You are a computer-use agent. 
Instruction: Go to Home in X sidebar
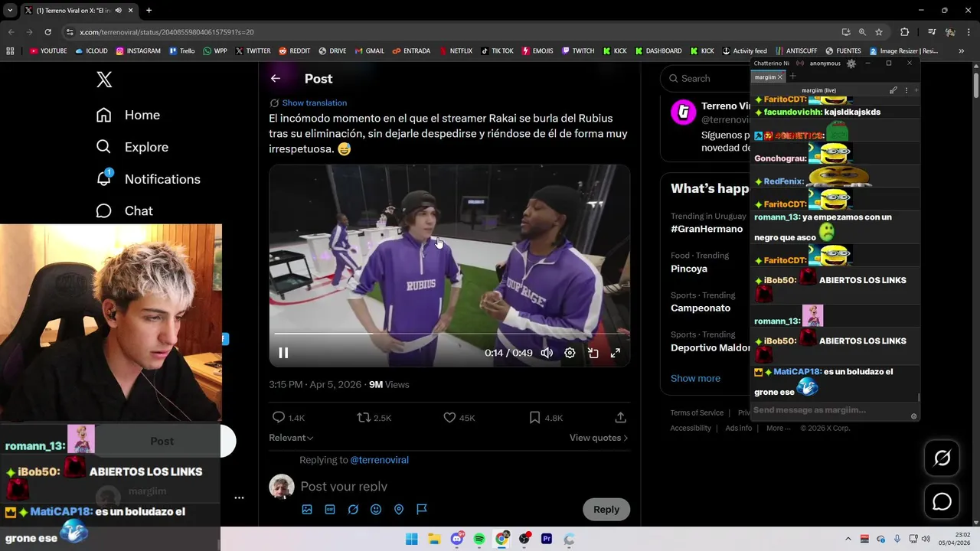(128, 115)
